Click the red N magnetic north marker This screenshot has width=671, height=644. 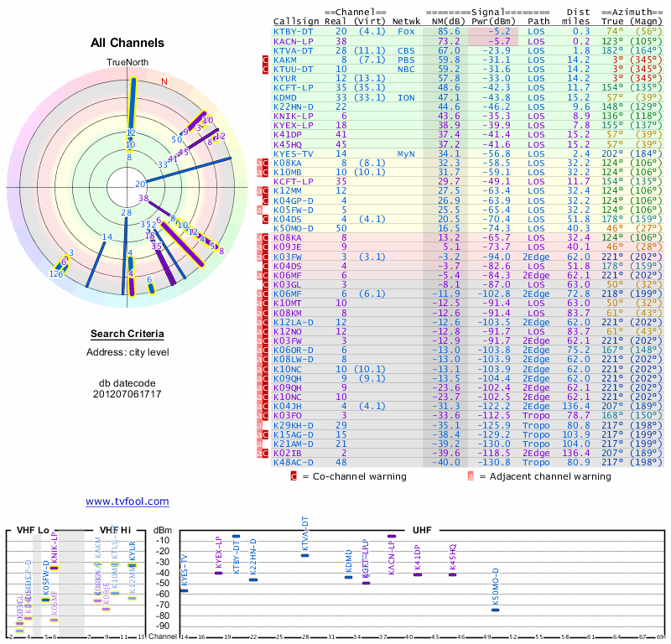coord(164,81)
